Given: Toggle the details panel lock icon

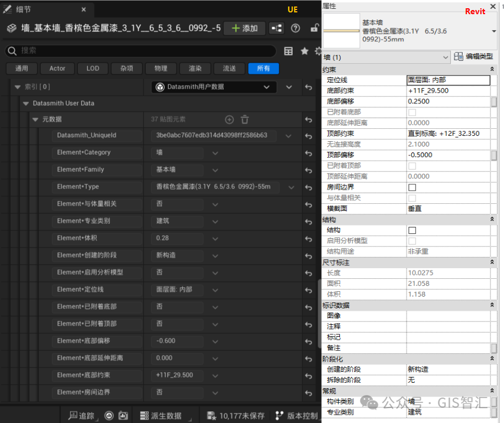Looking at the screenshot, I should [315, 28].
